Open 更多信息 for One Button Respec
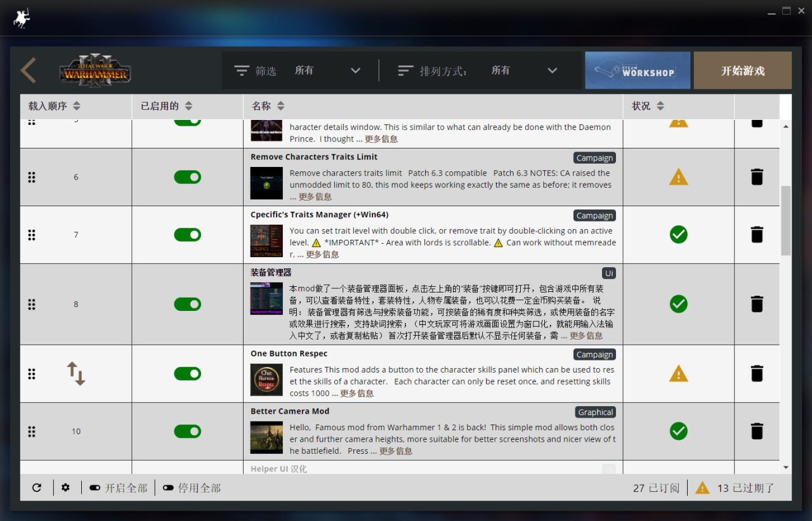 coord(357,393)
